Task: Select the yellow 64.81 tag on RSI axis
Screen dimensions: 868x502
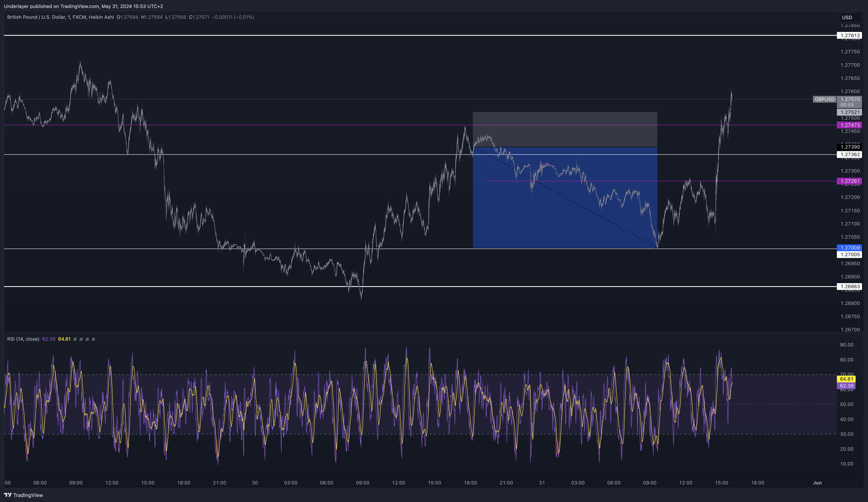Action: point(846,379)
